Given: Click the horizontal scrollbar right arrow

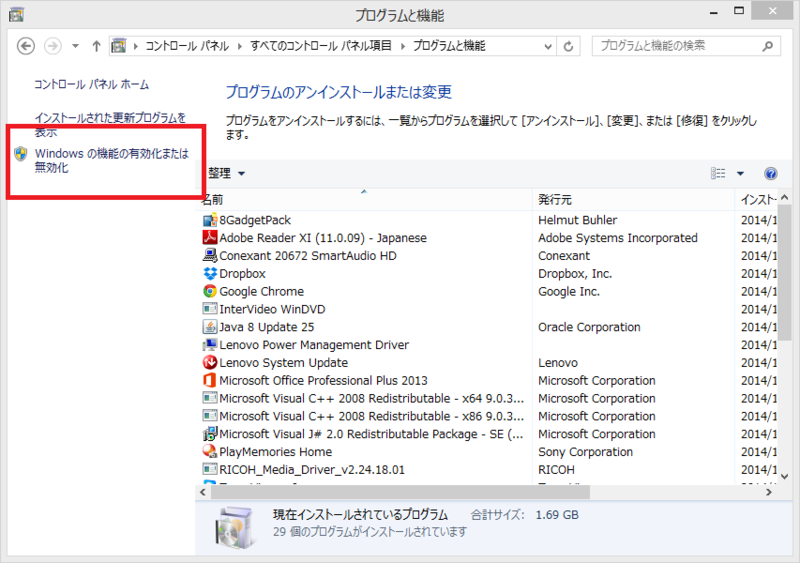Looking at the screenshot, I should coord(769,492).
